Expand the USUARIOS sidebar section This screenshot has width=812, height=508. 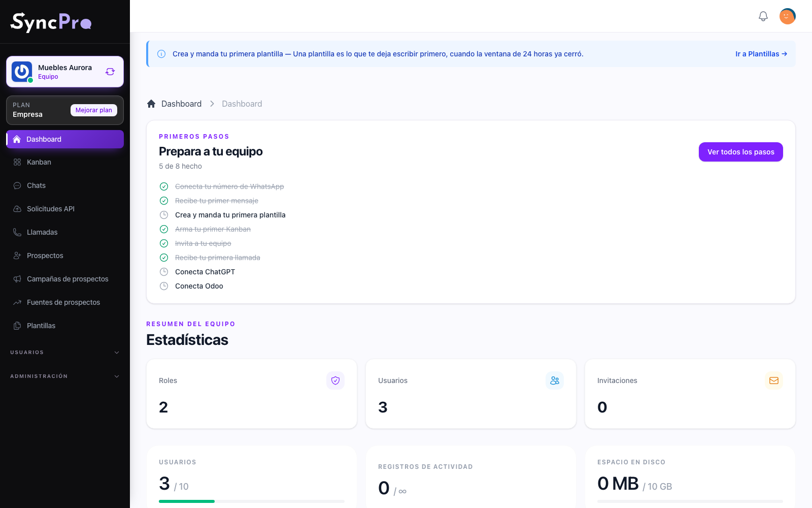coord(65,352)
